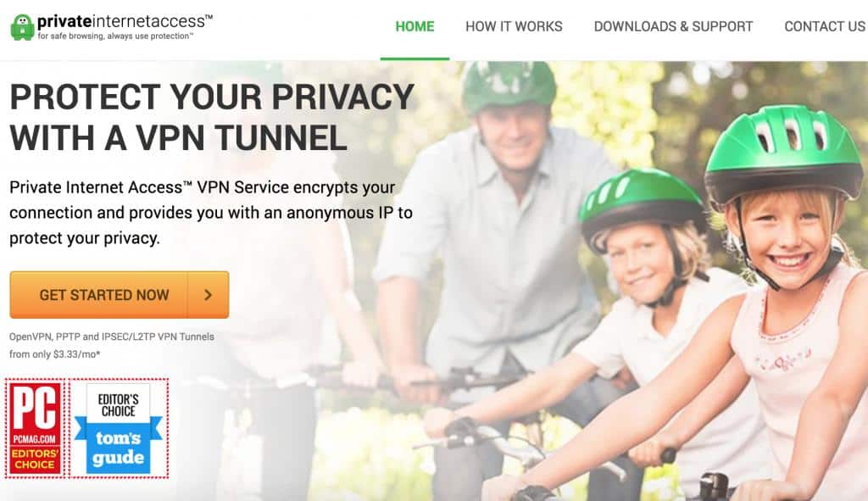Click the safe browsing tagline under the logo
This screenshot has height=501, width=868.
pos(115,36)
